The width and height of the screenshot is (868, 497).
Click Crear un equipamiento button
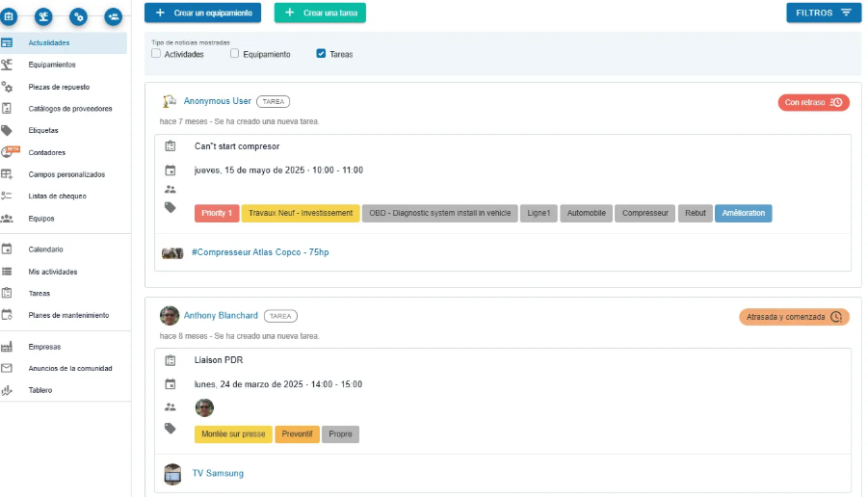click(x=202, y=13)
